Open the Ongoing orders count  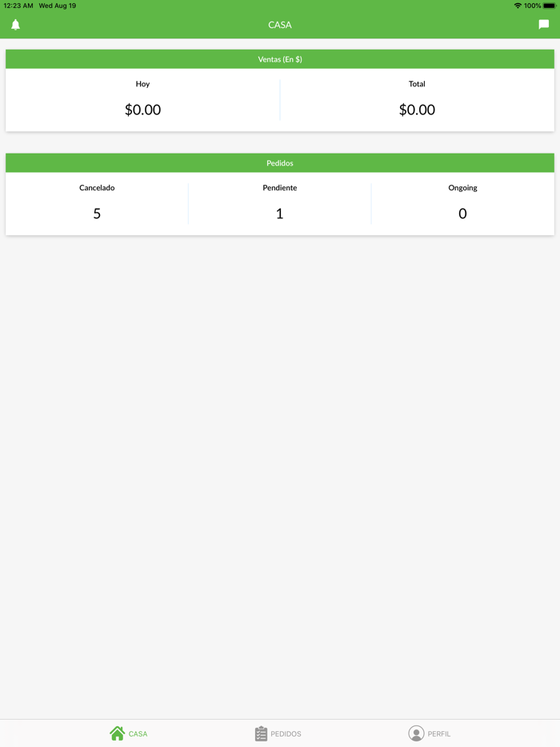[x=462, y=214]
